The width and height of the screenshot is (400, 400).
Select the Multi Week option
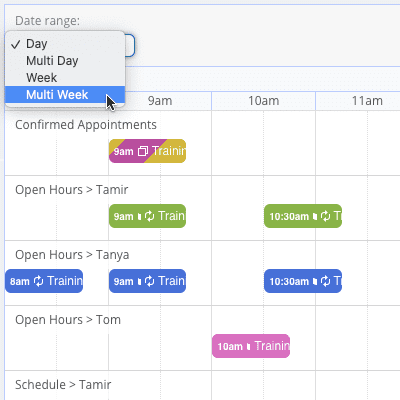tap(65, 95)
